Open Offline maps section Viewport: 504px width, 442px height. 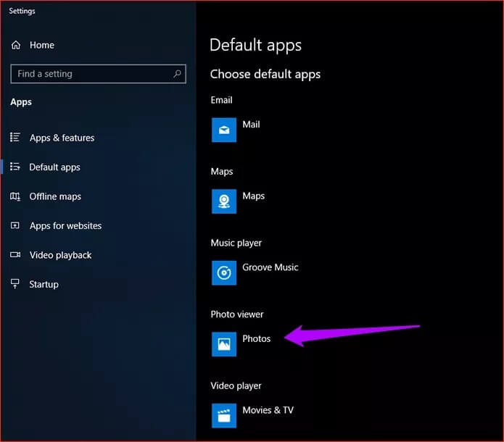click(55, 196)
